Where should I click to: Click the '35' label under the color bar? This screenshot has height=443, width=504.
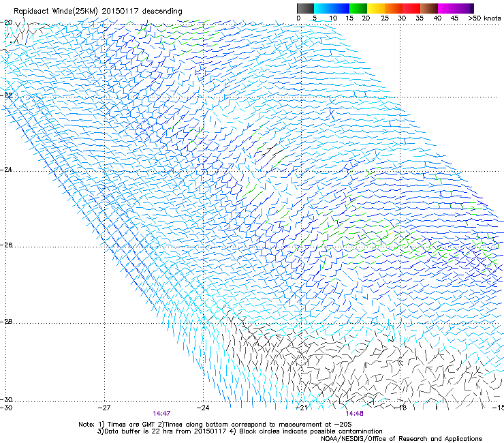click(420, 18)
